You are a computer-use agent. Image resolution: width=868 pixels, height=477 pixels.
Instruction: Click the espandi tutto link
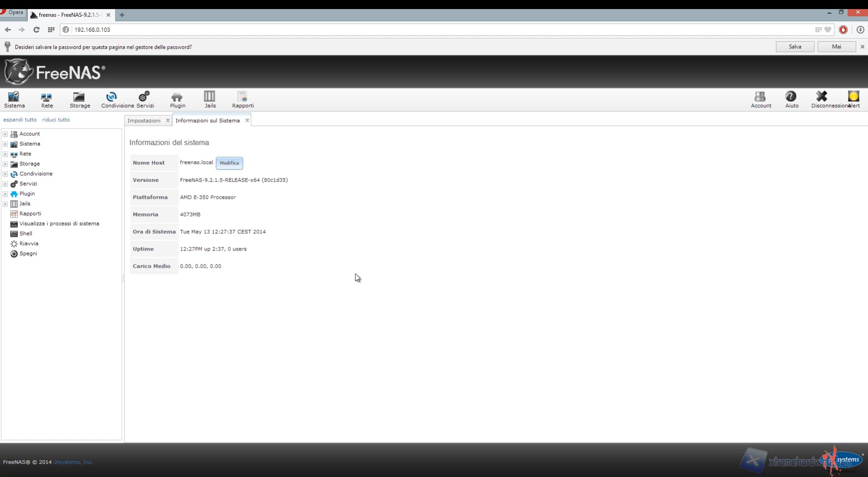(x=20, y=120)
